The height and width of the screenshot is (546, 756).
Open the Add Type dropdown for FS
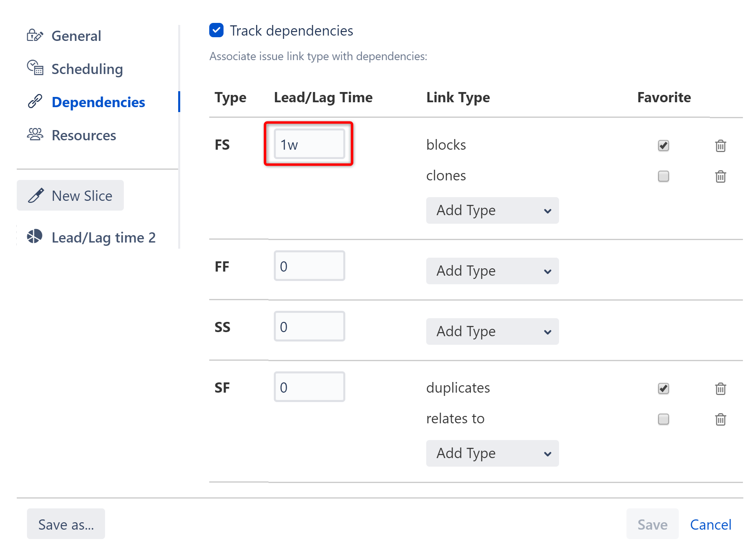[x=492, y=210]
